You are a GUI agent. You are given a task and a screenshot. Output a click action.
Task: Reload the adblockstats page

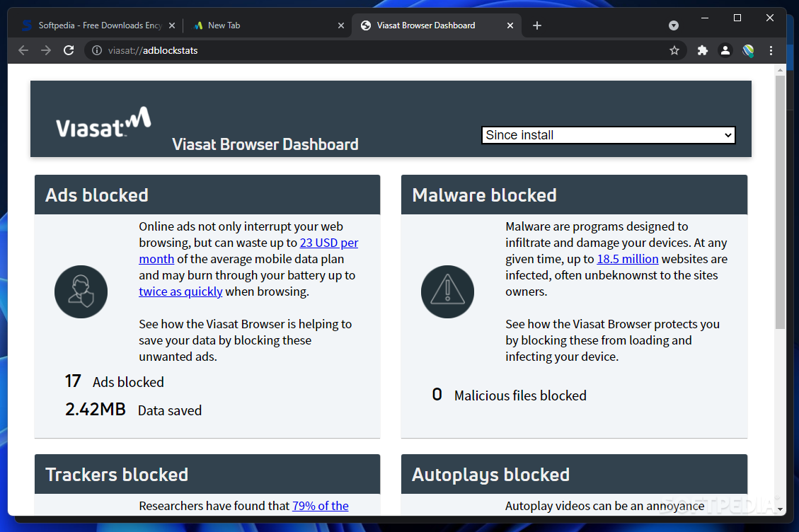pos(69,50)
